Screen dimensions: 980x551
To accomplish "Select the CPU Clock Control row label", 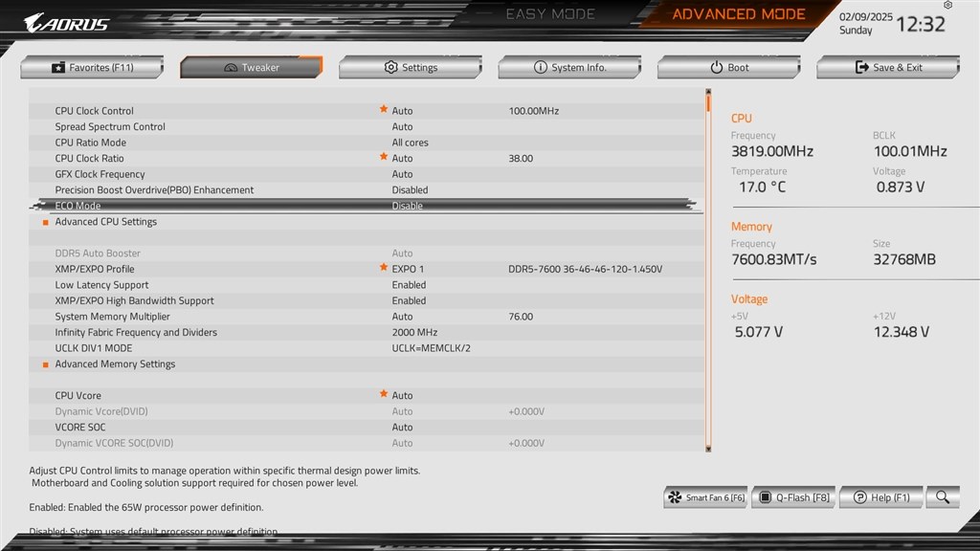I will tap(95, 111).
